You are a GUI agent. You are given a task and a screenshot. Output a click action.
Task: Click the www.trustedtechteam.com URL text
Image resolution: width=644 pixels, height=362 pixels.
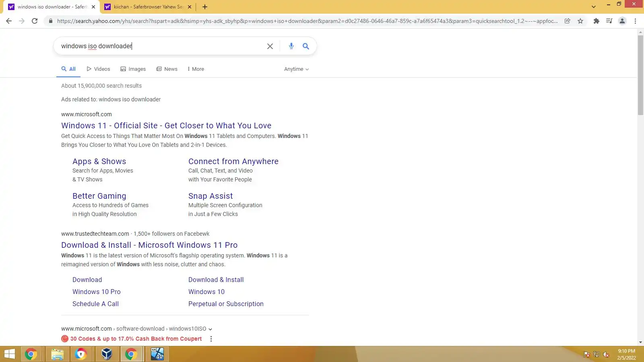[x=95, y=234]
